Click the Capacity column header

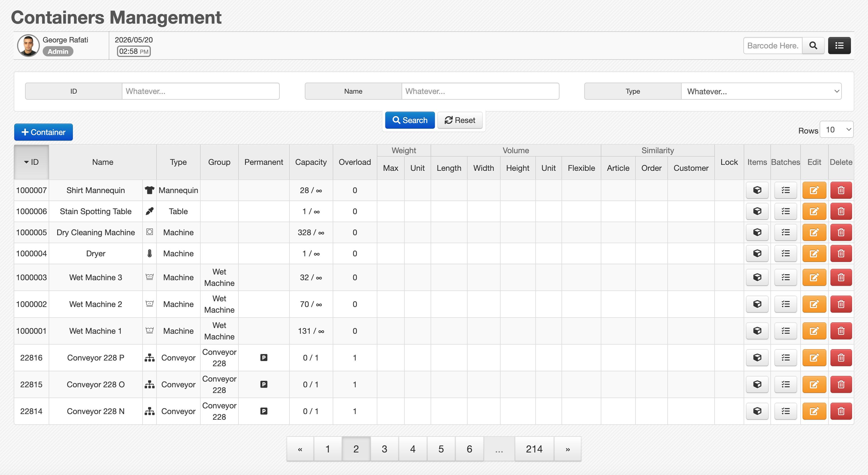pyautogui.click(x=311, y=162)
